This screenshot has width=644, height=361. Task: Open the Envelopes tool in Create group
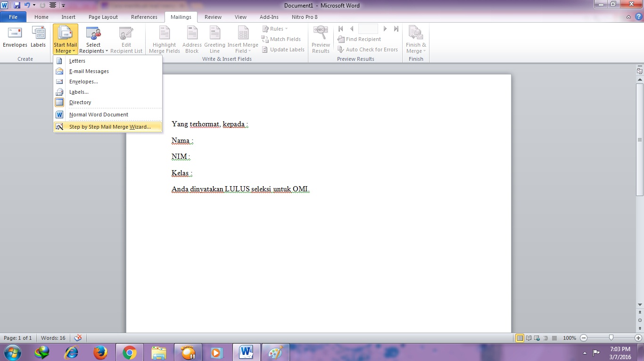(x=15, y=38)
